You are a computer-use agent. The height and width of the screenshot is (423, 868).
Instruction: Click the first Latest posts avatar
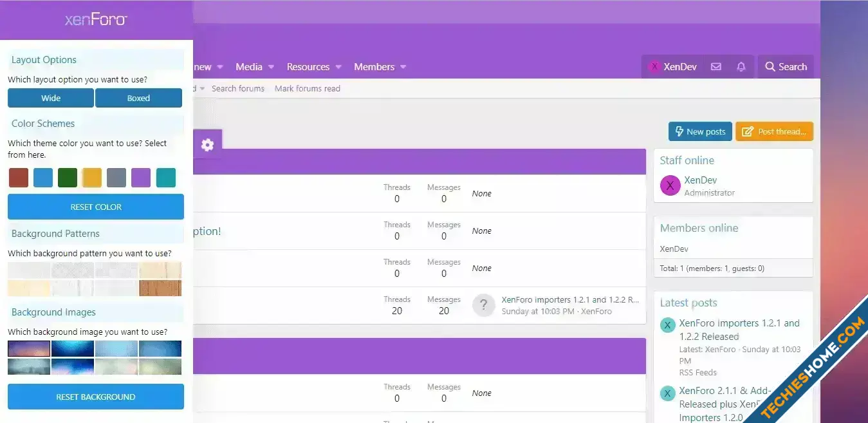coord(668,325)
